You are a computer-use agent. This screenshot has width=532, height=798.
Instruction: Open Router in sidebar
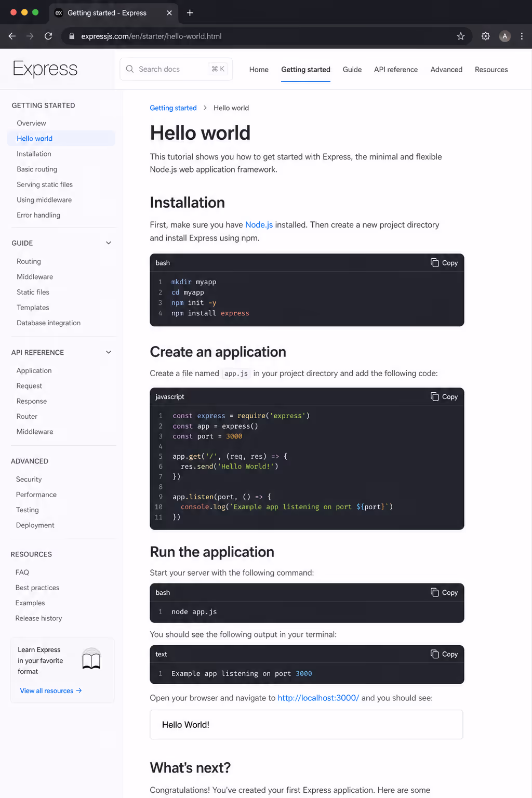point(27,416)
